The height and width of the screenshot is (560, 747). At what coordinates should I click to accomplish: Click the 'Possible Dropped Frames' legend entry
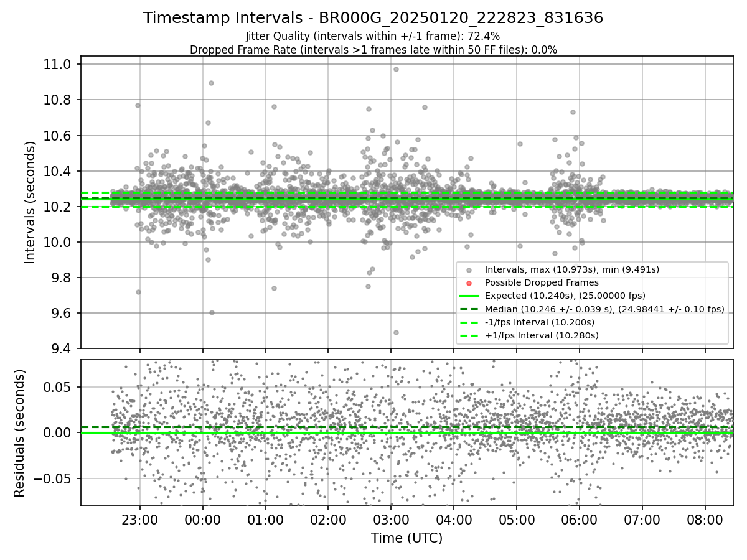[542, 282]
